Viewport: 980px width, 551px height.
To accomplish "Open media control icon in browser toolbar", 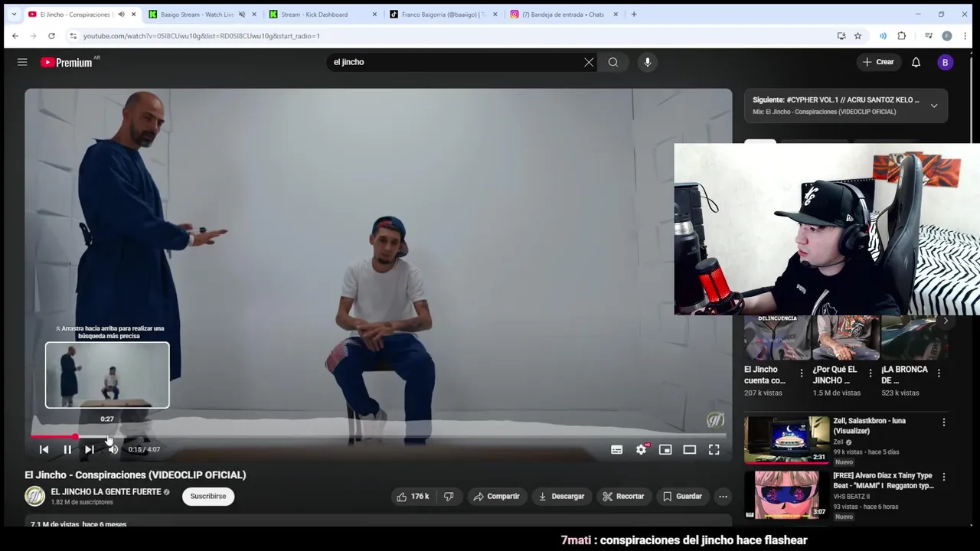I will (929, 36).
